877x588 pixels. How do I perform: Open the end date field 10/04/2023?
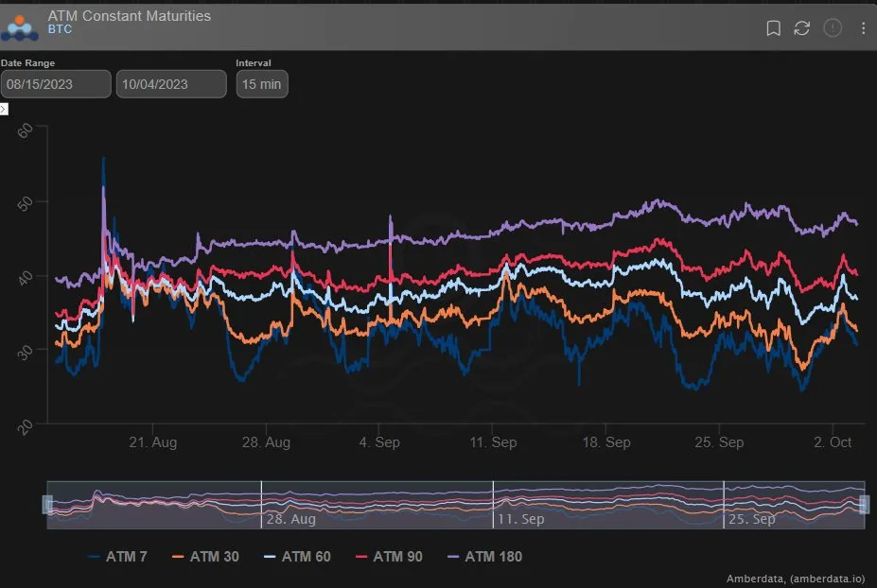point(171,84)
